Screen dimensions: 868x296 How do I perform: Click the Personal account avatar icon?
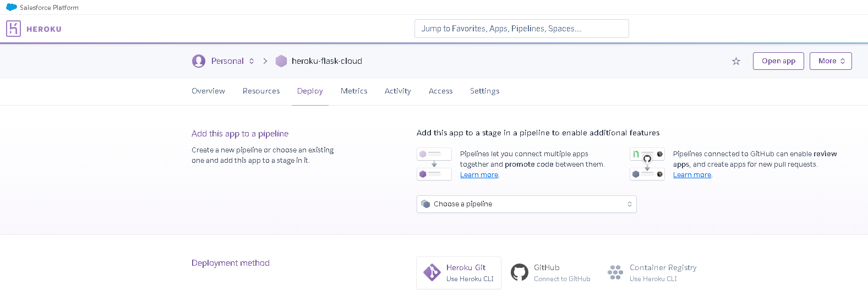coord(199,61)
